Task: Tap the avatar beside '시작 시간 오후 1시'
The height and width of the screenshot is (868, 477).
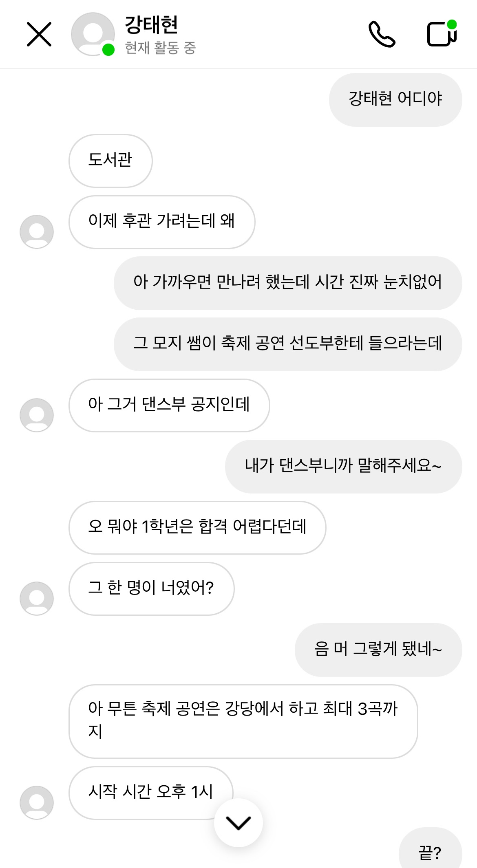Action: pos(37,802)
